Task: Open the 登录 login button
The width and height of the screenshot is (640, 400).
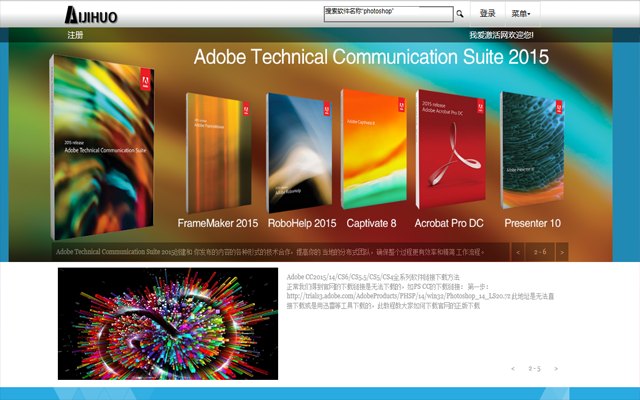Action: [x=488, y=14]
